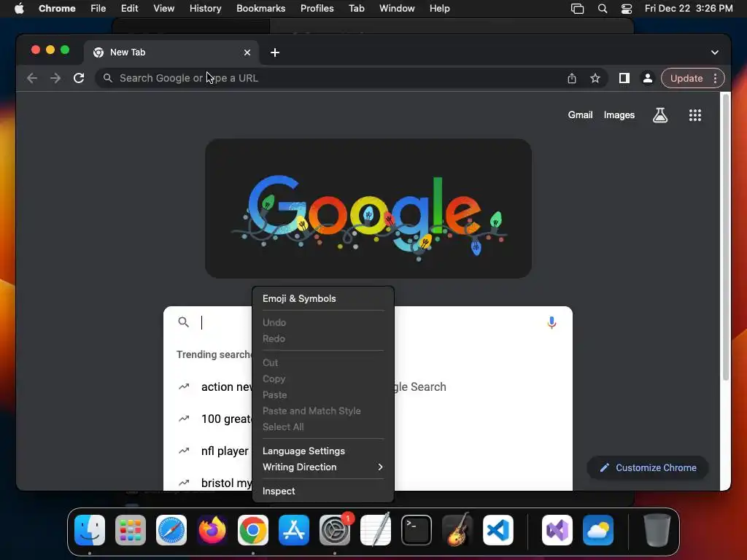Open the Bookmarks menu
The image size is (747, 560).
[x=260, y=9]
